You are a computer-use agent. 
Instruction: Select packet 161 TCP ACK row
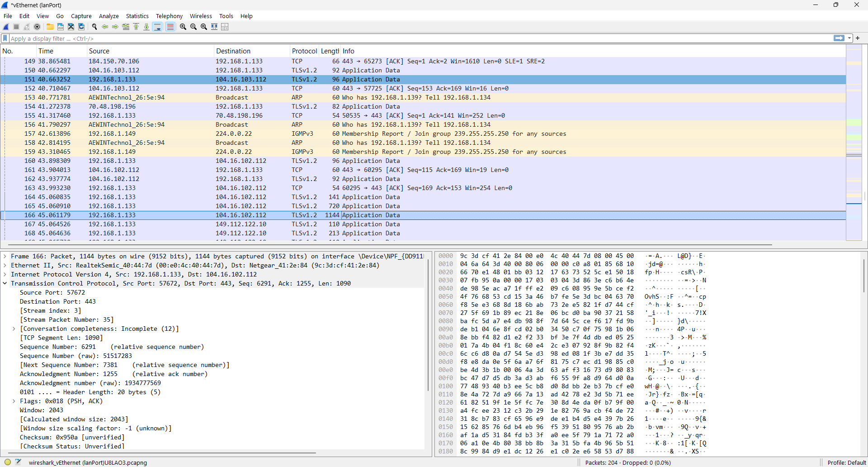[x=423, y=170]
